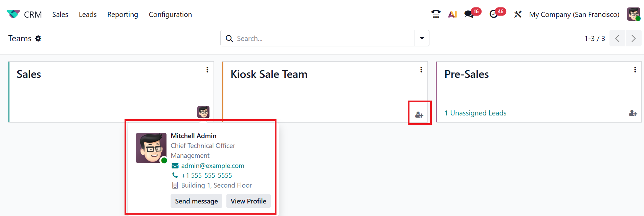
Task: Open the Reporting menu
Action: click(x=123, y=15)
